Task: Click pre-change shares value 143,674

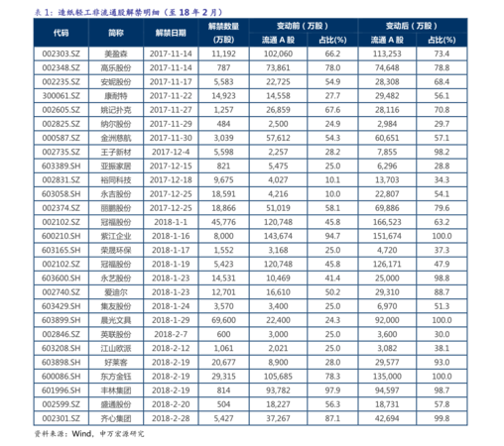Action: coord(278,236)
